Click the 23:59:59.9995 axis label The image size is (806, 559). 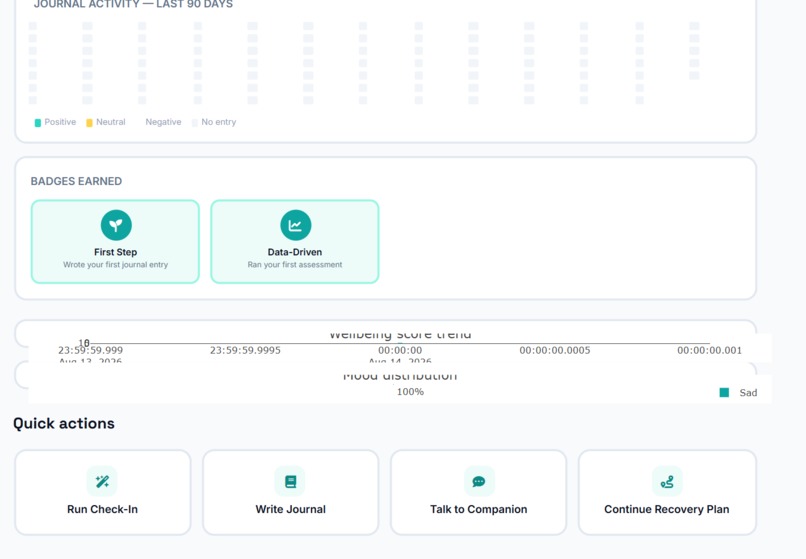[x=245, y=351]
